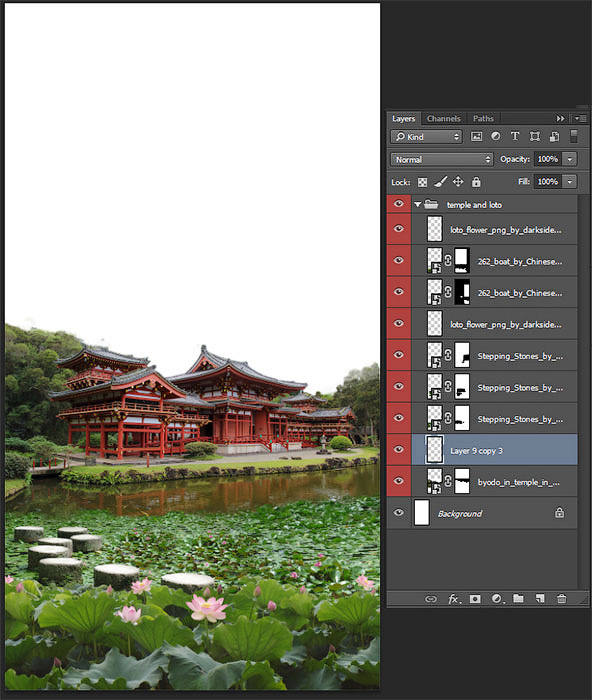Select the byodo_in_temple layer name
The width and height of the screenshot is (592, 700).
click(x=518, y=482)
